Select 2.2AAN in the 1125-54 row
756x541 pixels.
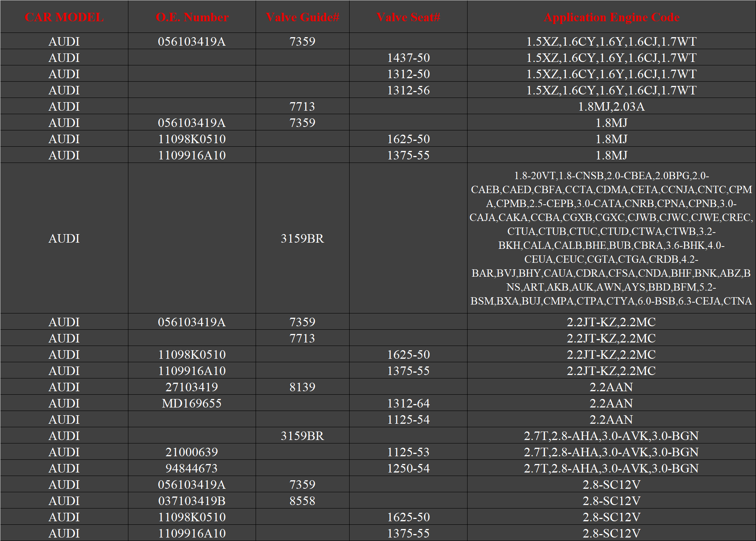[x=611, y=419]
